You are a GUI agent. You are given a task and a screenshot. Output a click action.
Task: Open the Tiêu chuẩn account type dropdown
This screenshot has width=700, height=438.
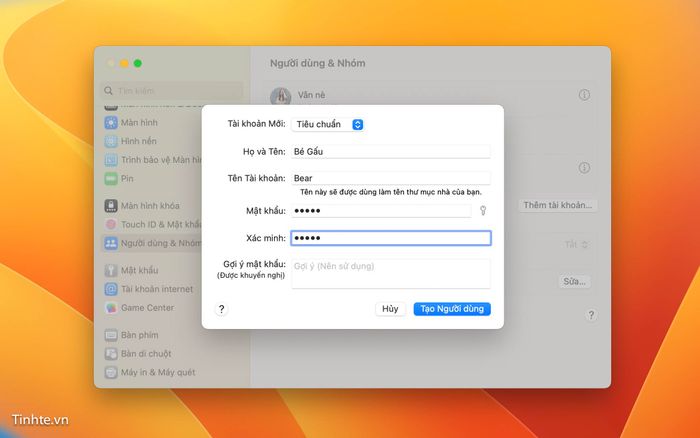(x=328, y=125)
